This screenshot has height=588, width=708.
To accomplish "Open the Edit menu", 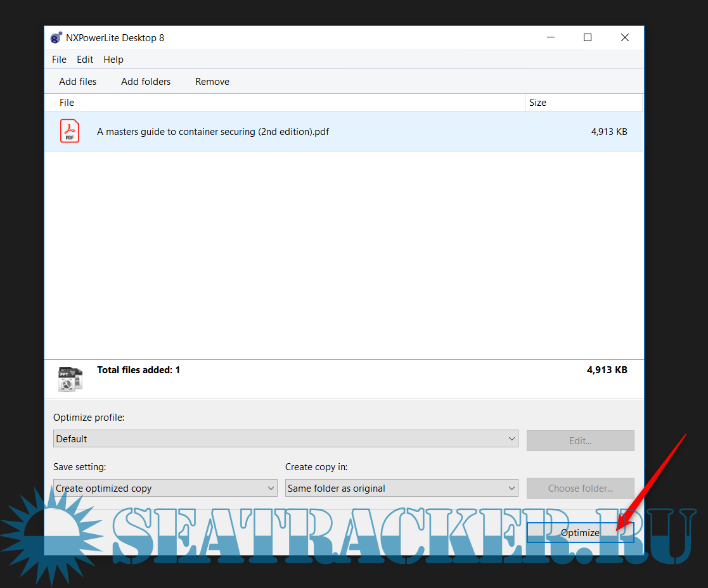I will click(85, 60).
